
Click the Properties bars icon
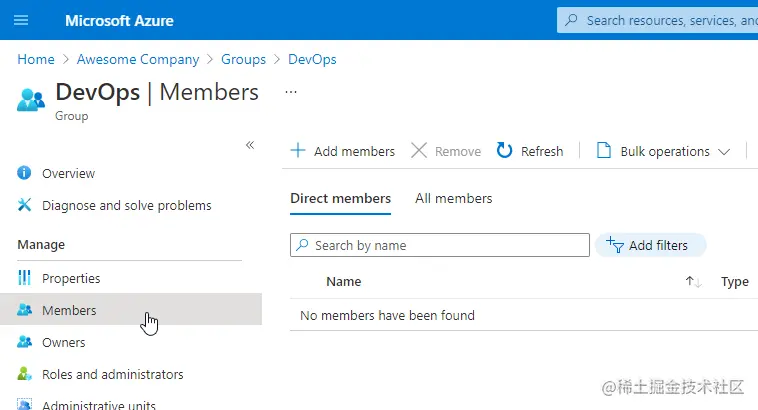tap(24, 278)
